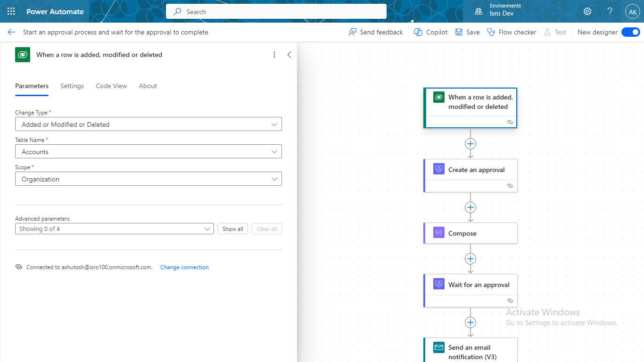Turn off the New designer toggle
The image size is (644, 362).
coord(630,32)
